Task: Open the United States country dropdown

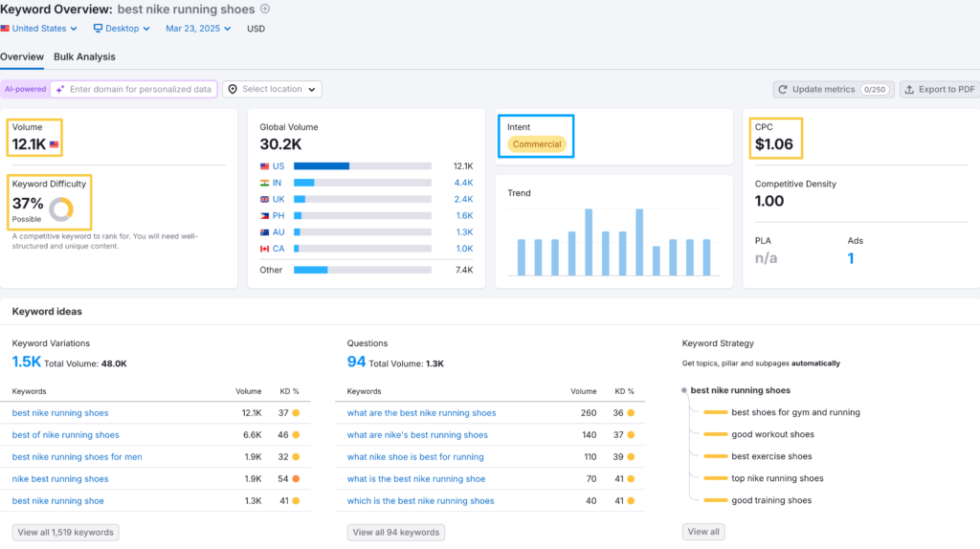Action: click(39, 29)
